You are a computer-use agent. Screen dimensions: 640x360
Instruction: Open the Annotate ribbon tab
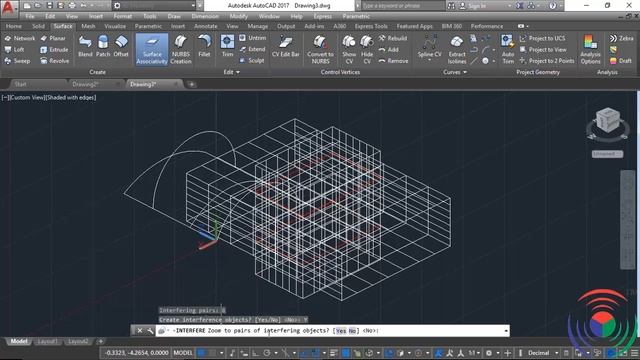tap(206, 26)
